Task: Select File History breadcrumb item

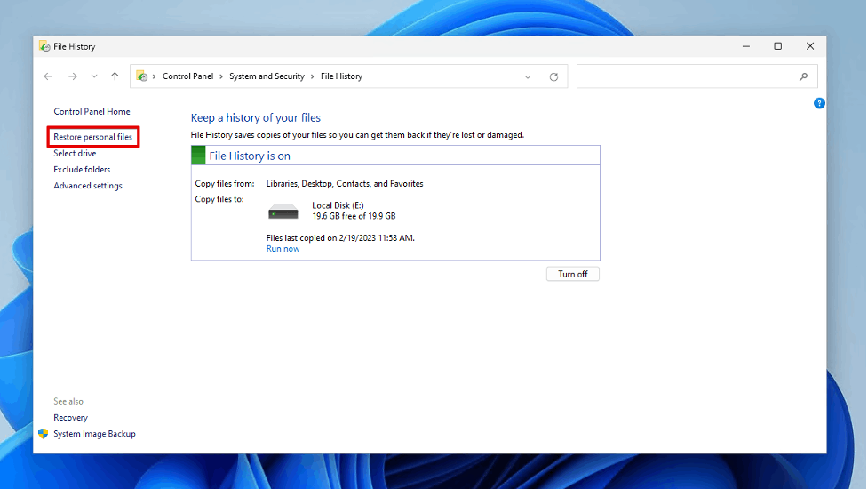Action: coord(341,76)
